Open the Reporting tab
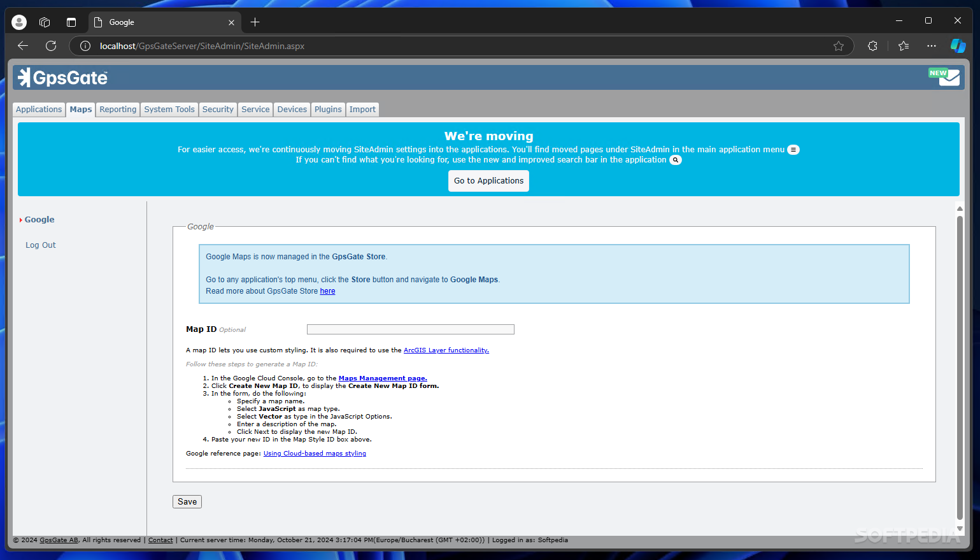 coord(118,110)
